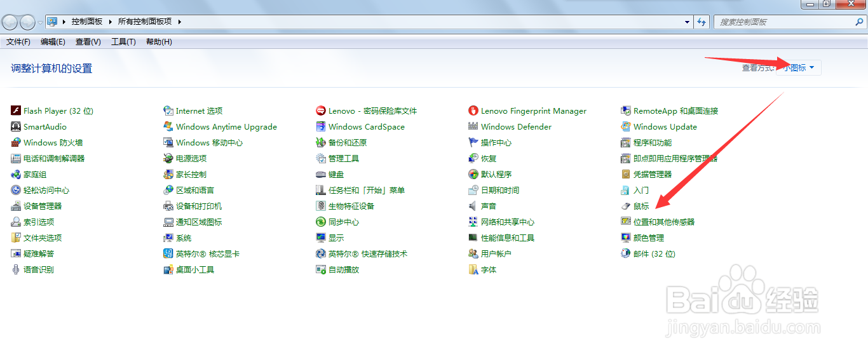The height and width of the screenshot is (357, 868).
Task: Open 轻松访问中心 icon
Action: pos(17,190)
